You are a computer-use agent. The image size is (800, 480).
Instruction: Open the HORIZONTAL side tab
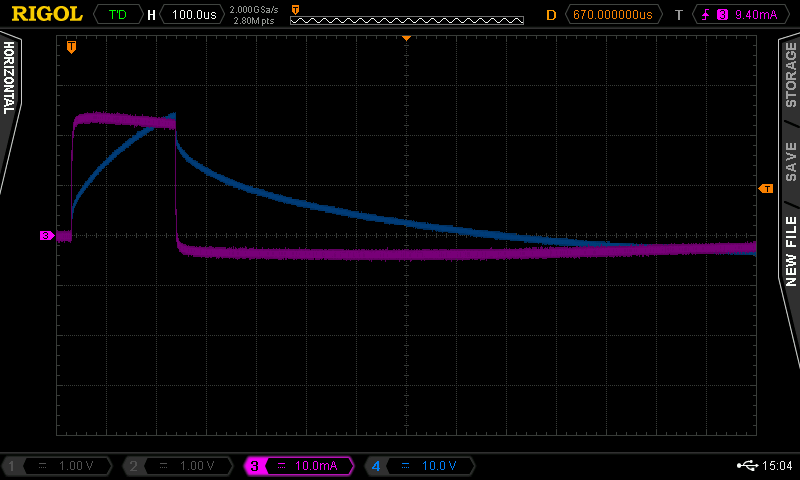click(x=9, y=78)
